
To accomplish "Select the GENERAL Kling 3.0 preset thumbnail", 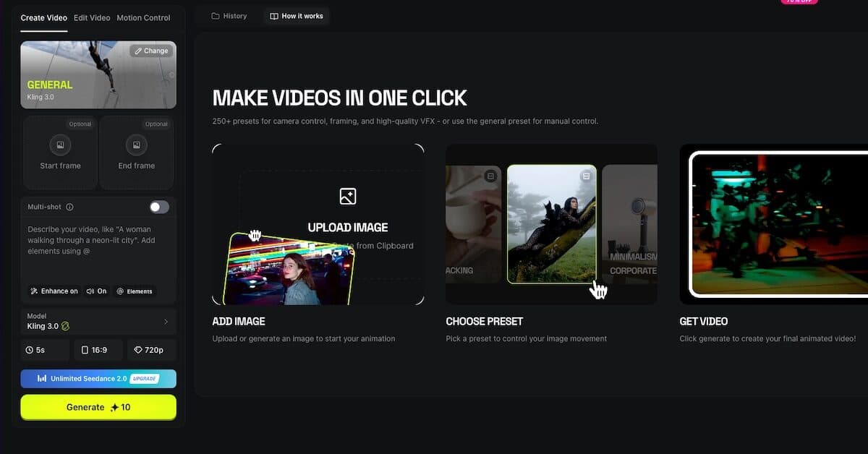I will click(x=98, y=74).
